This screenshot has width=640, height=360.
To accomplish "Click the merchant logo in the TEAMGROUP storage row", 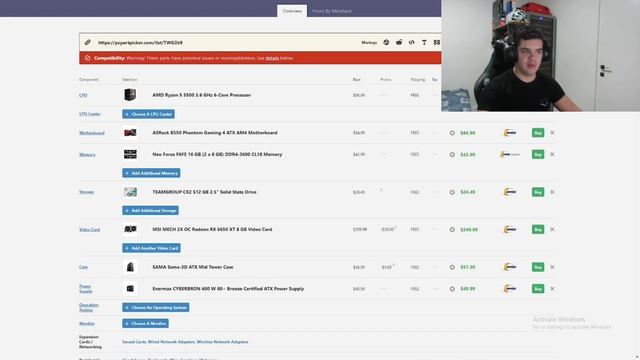I will 510,192.
